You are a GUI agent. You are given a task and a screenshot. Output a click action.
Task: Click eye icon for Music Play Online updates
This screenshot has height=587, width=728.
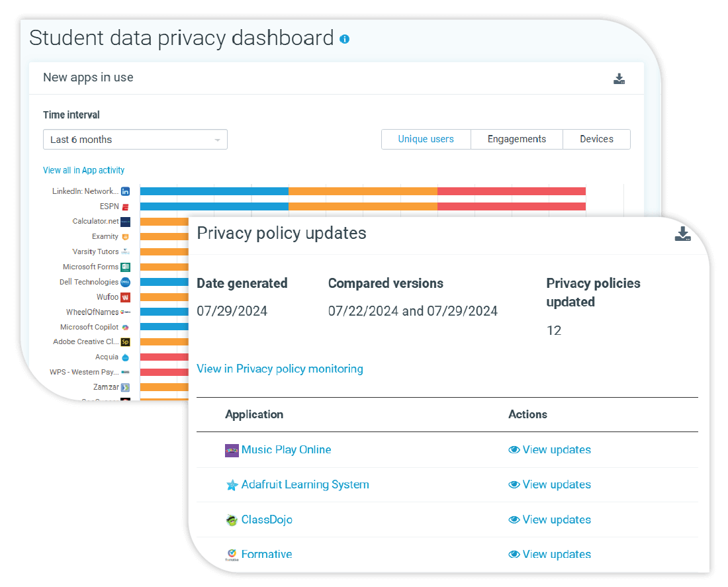coord(514,450)
